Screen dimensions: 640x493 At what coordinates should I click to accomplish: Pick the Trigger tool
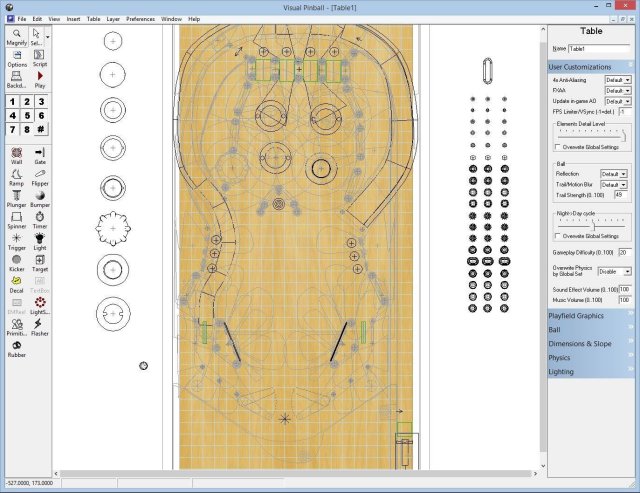click(16, 242)
